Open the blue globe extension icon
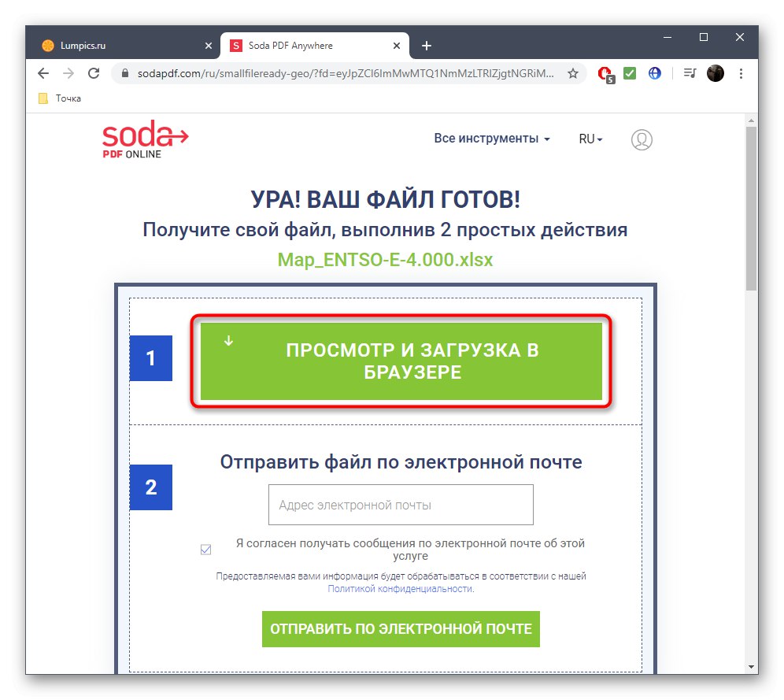784x700 pixels. tap(655, 73)
